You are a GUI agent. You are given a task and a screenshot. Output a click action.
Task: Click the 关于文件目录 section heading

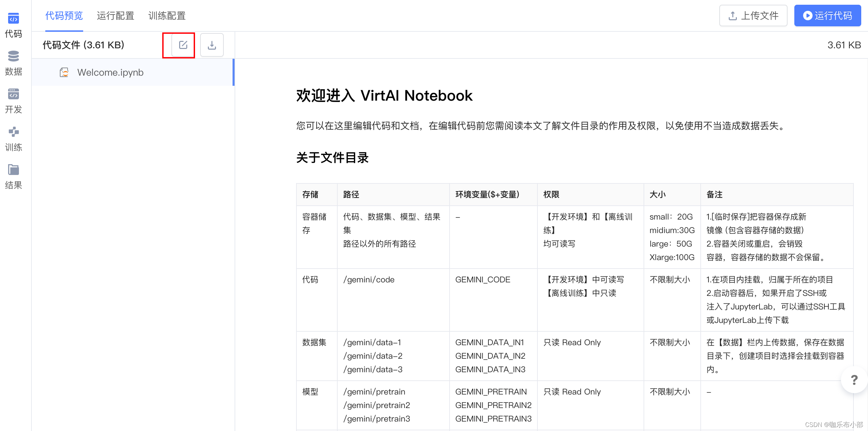(332, 158)
